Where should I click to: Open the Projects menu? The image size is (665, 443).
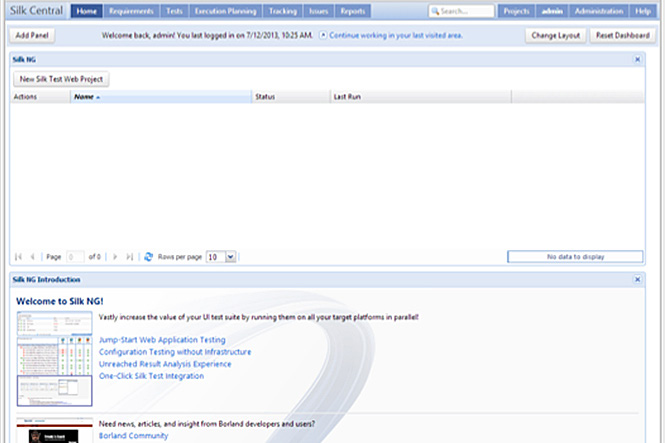[517, 11]
